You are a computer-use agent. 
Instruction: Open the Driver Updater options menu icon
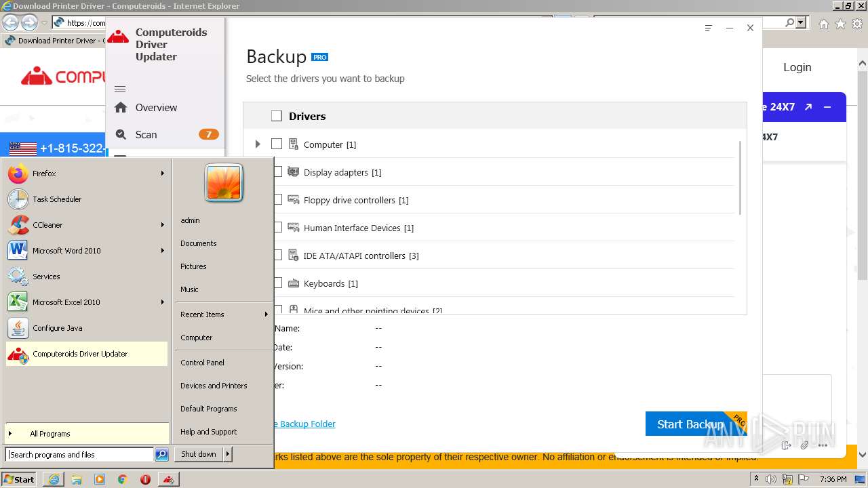pos(709,28)
